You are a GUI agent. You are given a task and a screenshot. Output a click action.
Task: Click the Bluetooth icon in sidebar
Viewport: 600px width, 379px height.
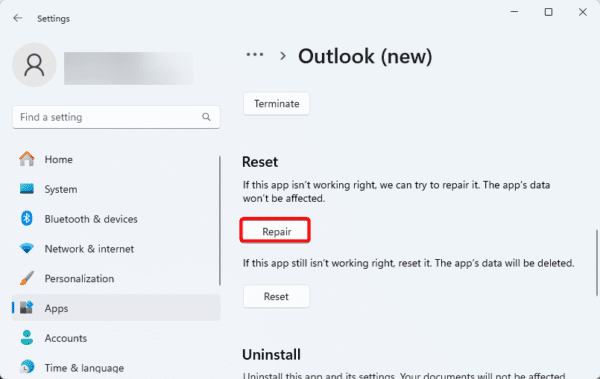pyautogui.click(x=27, y=219)
